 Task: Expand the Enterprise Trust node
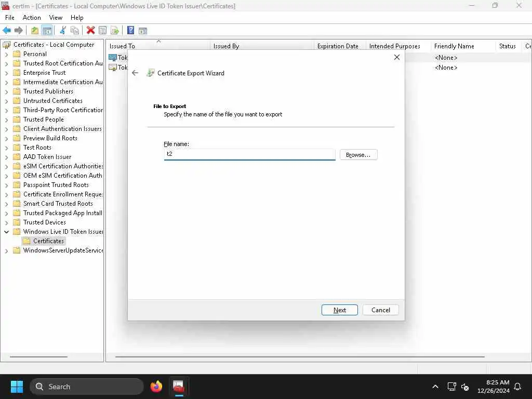click(6, 73)
